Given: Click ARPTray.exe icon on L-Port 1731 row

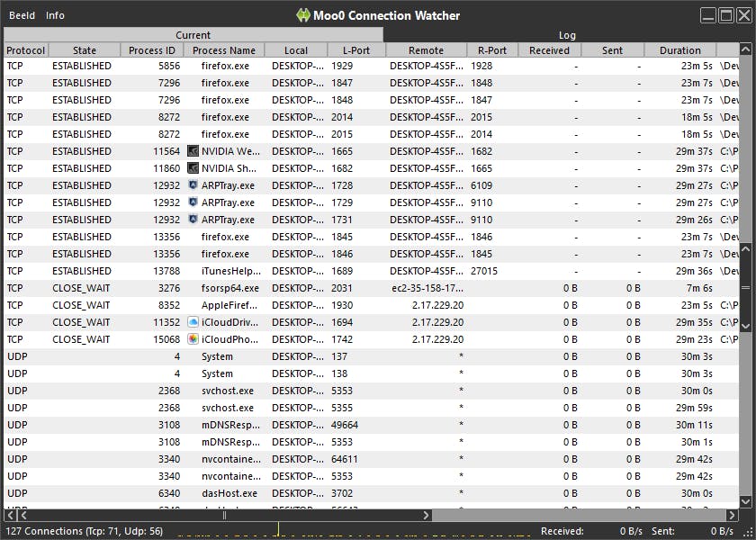Looking at the screenshot, I should (193, 220).
